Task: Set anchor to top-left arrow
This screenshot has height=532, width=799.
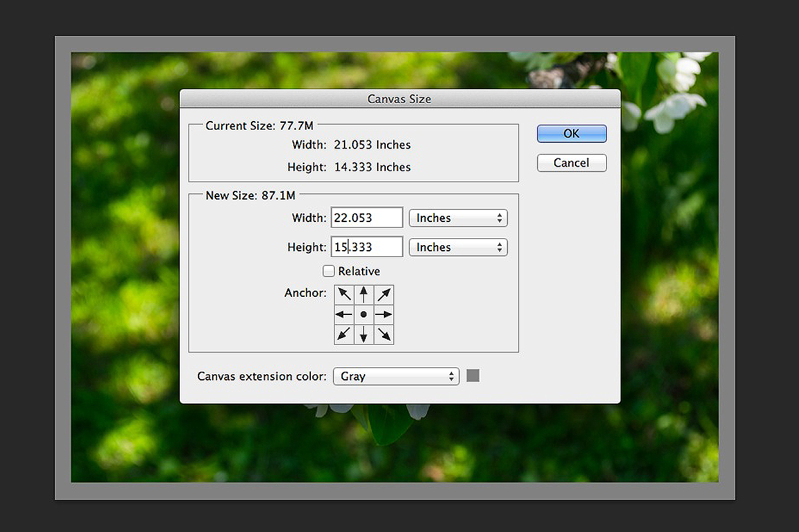Action: point(345,294)
